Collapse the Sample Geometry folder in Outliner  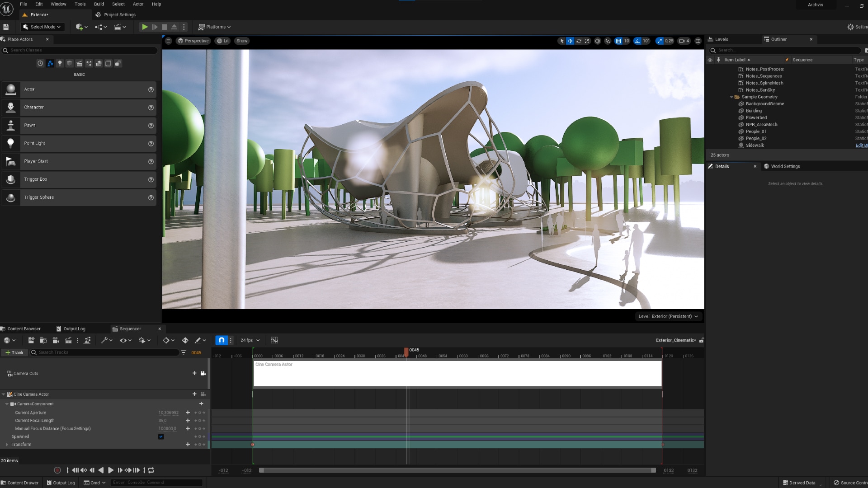tap(731, 97)
